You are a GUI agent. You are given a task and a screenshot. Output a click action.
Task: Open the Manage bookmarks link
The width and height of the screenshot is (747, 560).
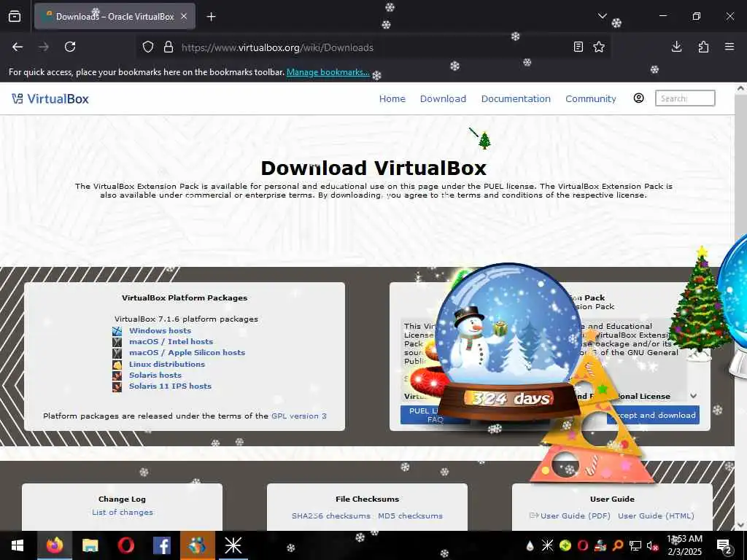328,72
